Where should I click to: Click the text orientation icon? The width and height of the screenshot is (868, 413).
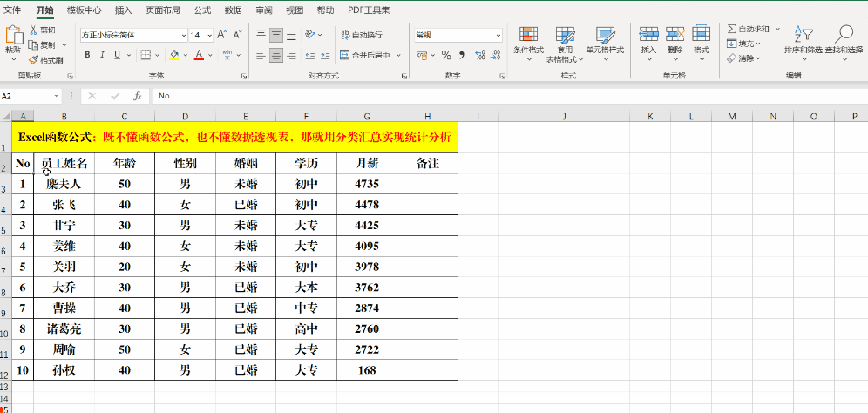point(310,34)
